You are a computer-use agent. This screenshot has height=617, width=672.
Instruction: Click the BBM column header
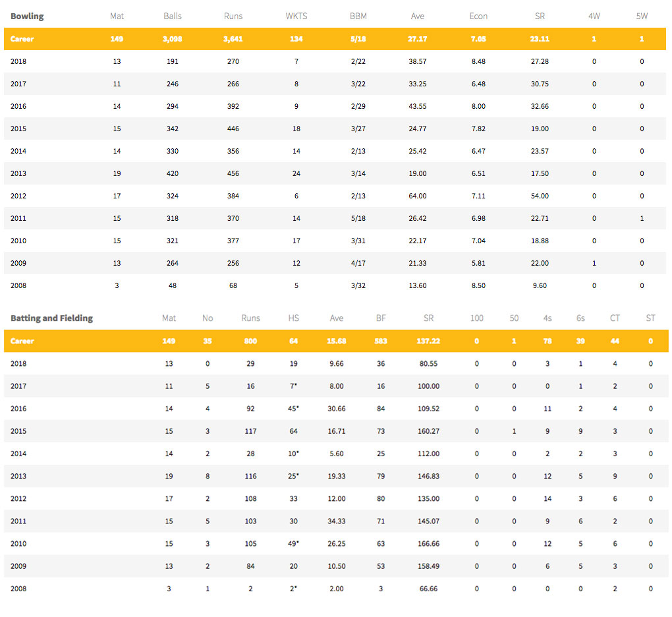tap(358, 16)
